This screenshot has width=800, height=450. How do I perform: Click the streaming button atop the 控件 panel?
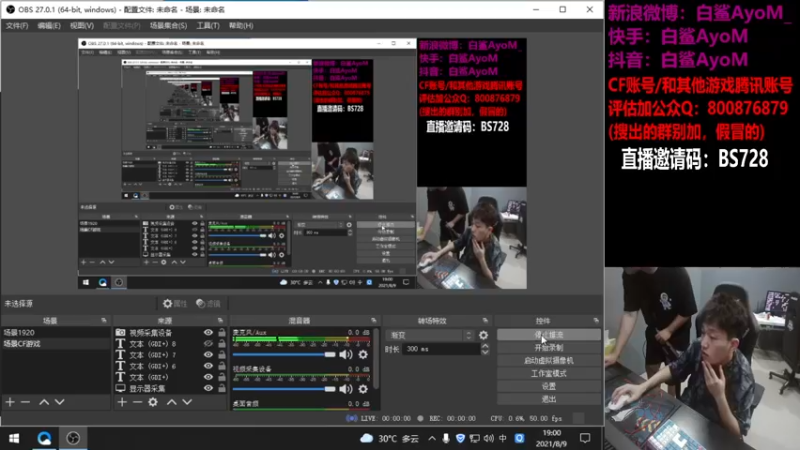549,335
